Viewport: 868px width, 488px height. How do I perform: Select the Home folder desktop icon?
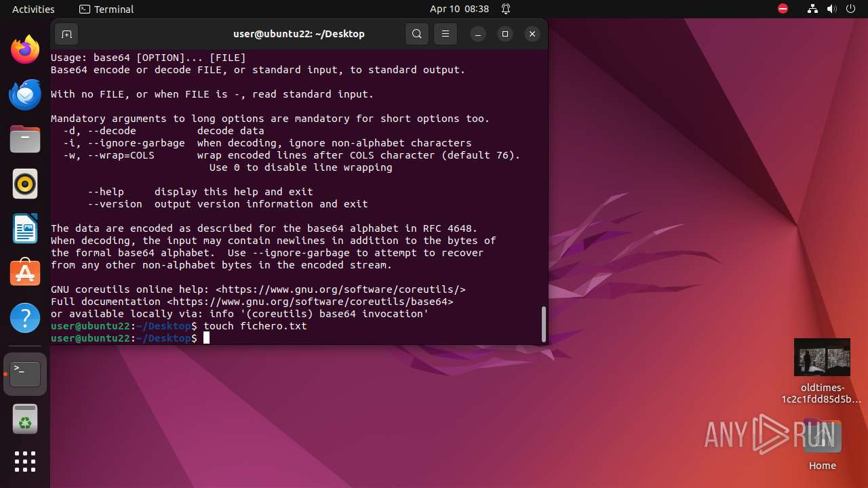(822, 443)
